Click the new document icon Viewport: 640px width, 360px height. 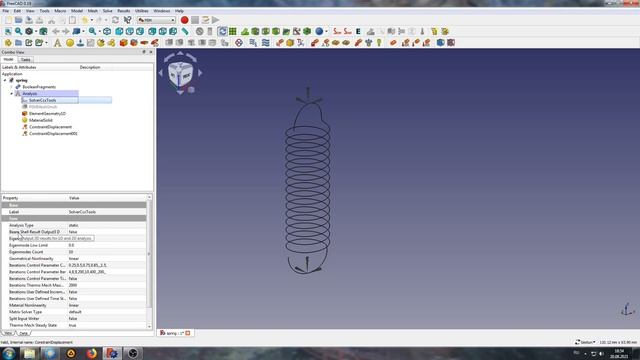coord(8,20)
